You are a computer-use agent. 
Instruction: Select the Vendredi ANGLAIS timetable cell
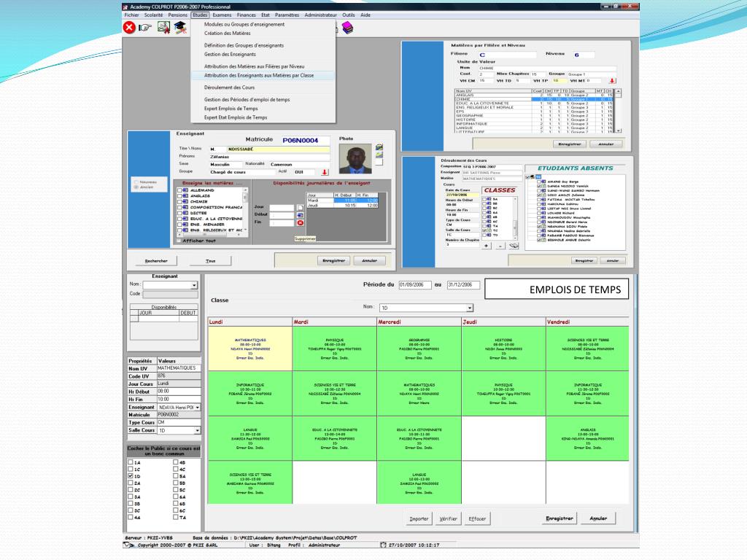[x=587, y=438]
